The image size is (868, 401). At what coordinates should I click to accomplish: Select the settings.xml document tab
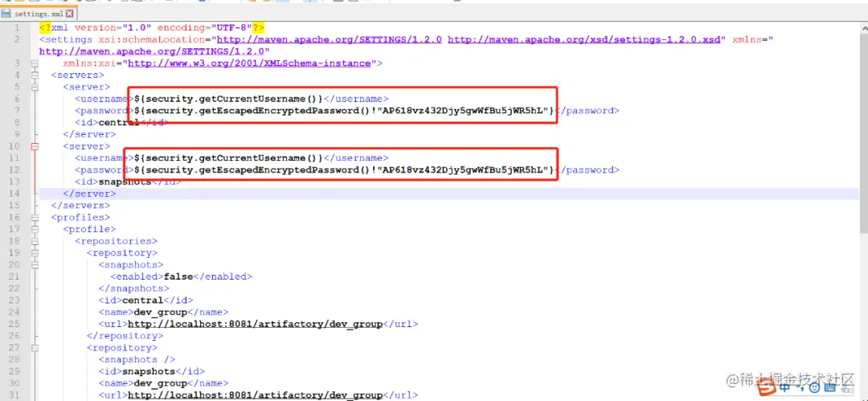[x=38, y=14]
